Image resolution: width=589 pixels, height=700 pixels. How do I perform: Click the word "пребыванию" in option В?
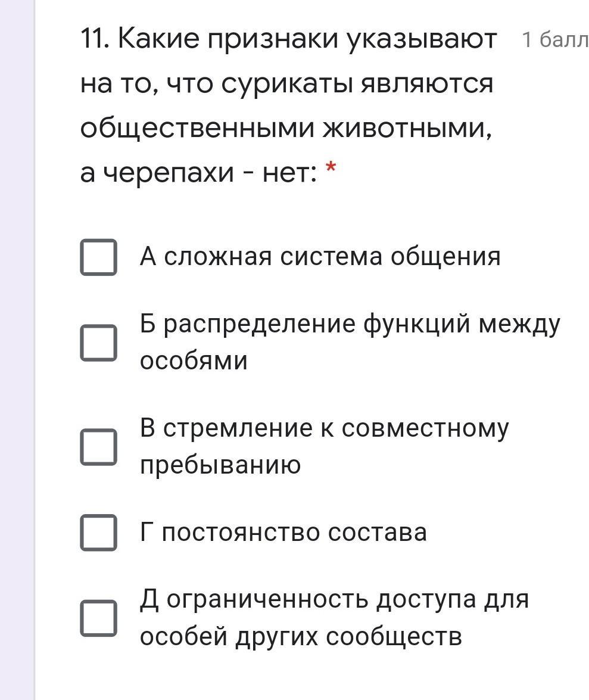[220, 465]
